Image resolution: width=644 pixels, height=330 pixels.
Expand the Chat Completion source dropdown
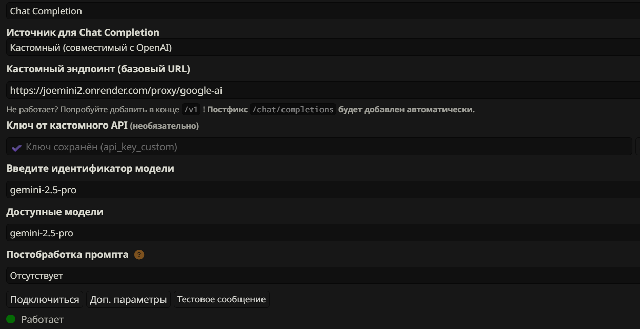(322, 48)
